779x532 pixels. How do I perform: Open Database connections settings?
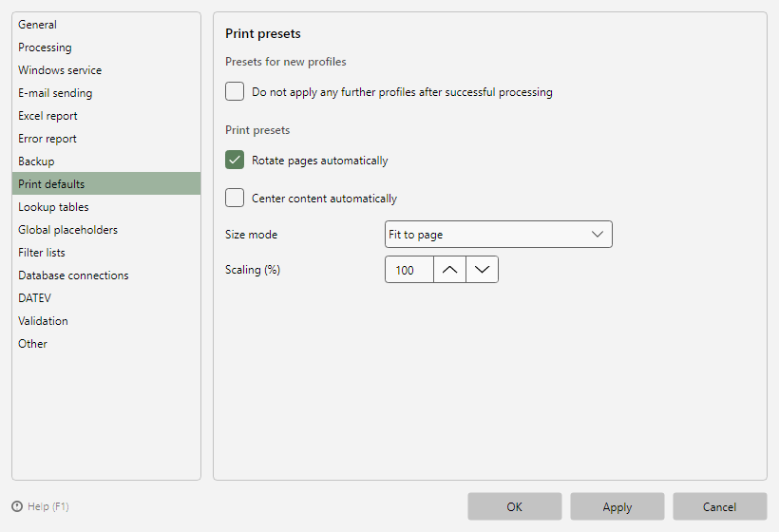pos(106,275)
